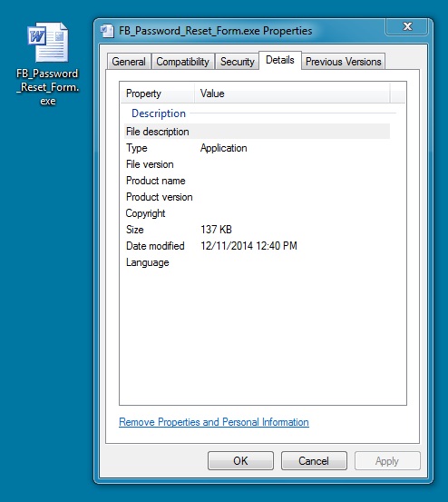
Task: Select the Product name property row
Action: (x=257, y=181)
